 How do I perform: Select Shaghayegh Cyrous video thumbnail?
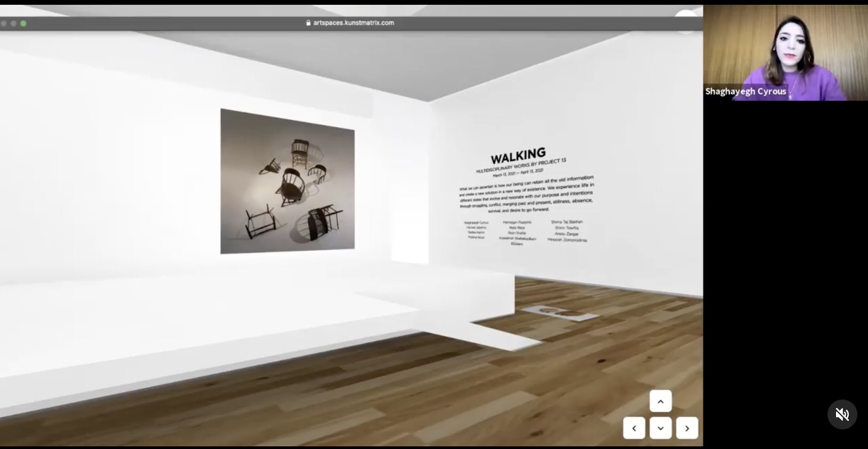point(785,53)
